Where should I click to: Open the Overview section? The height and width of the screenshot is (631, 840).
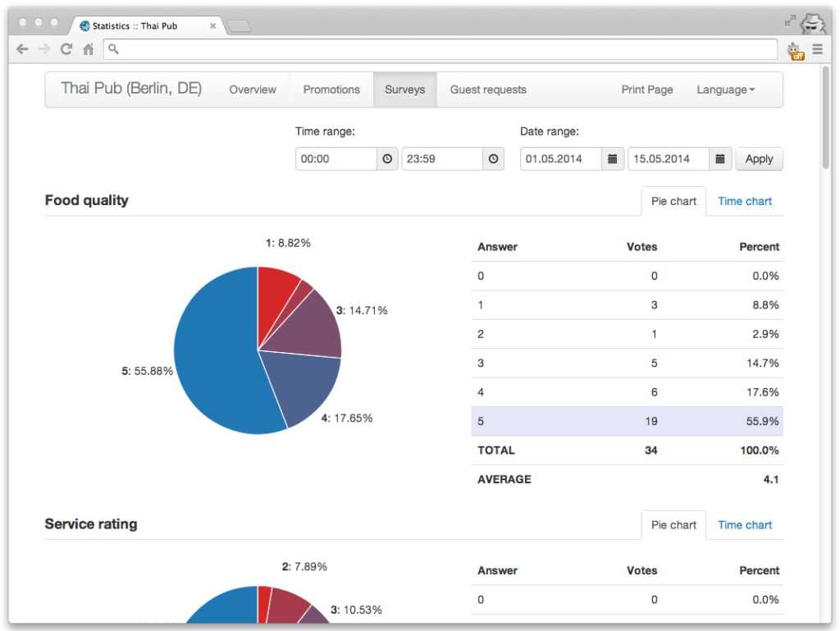253,89
